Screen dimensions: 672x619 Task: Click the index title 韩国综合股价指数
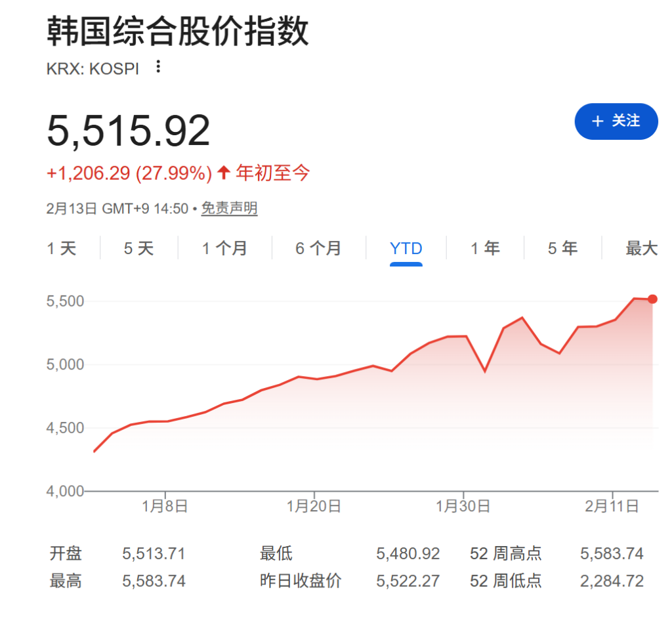coord(178,31)
